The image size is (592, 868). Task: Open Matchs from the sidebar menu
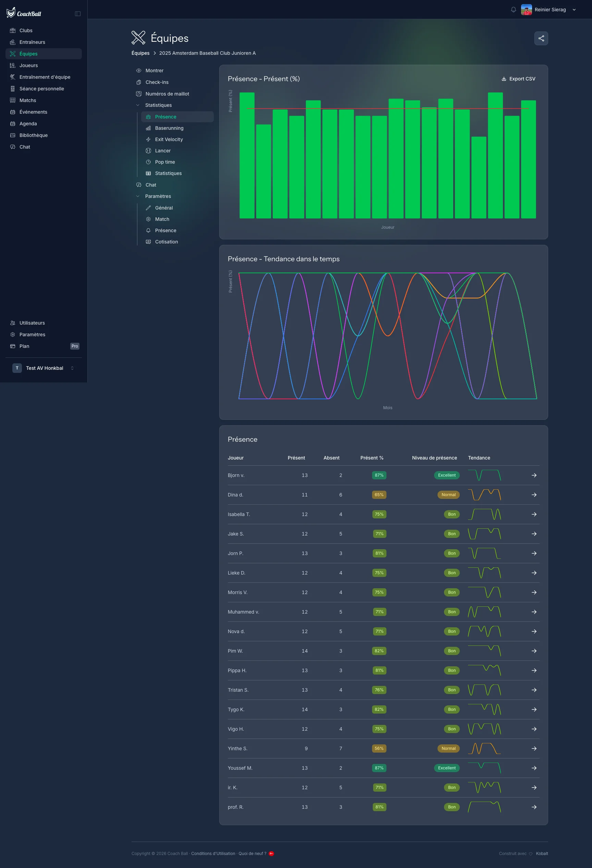click(27, 100)
